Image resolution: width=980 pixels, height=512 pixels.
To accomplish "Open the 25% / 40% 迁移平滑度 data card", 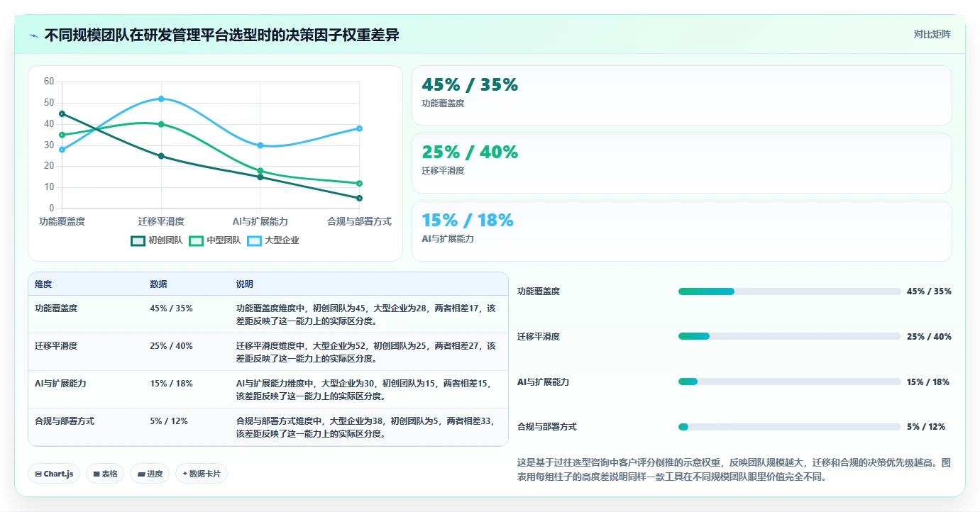I will click(x=681, y=163).
